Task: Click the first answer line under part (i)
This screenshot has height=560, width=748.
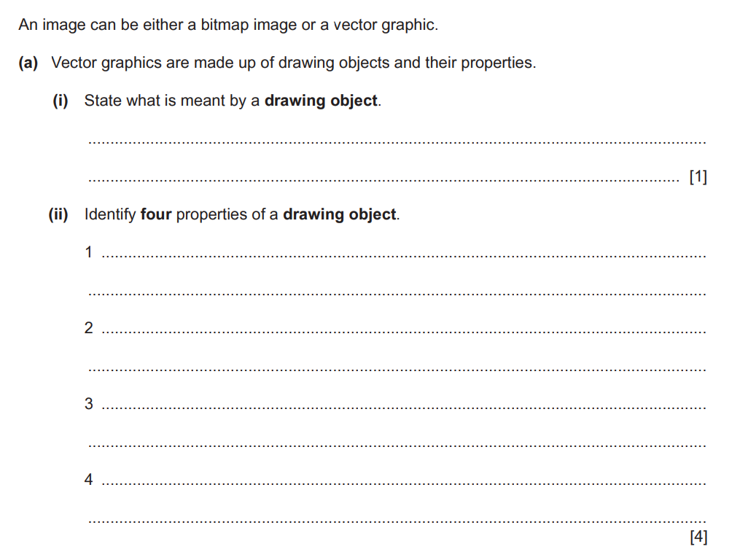Action: point(397,142)
